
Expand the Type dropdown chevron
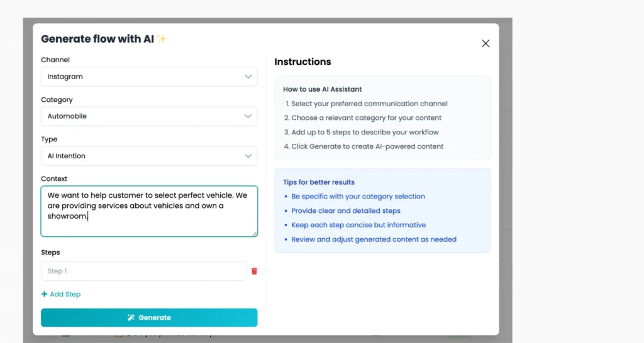tap(248, 156)
